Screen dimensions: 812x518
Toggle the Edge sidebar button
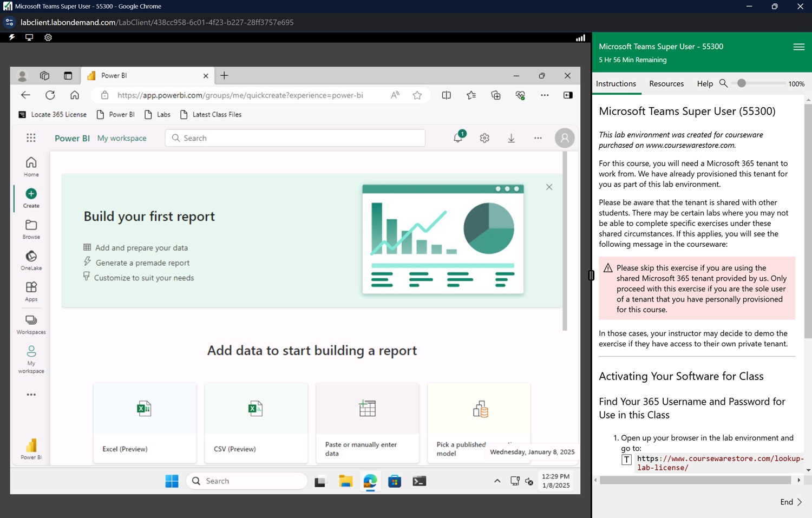point(568,95)
